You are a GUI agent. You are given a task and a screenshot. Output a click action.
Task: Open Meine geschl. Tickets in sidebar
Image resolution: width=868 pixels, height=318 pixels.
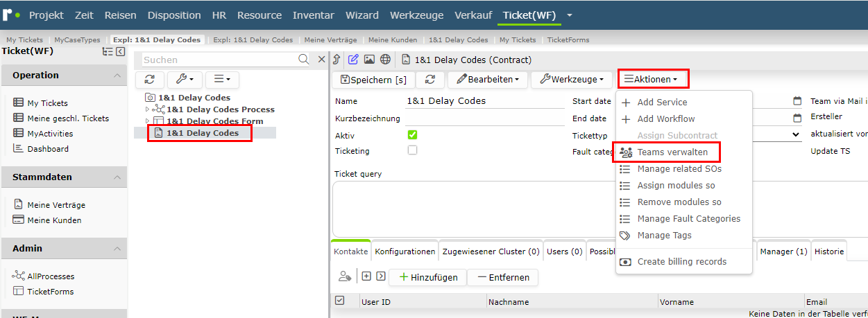click(61, 118)
